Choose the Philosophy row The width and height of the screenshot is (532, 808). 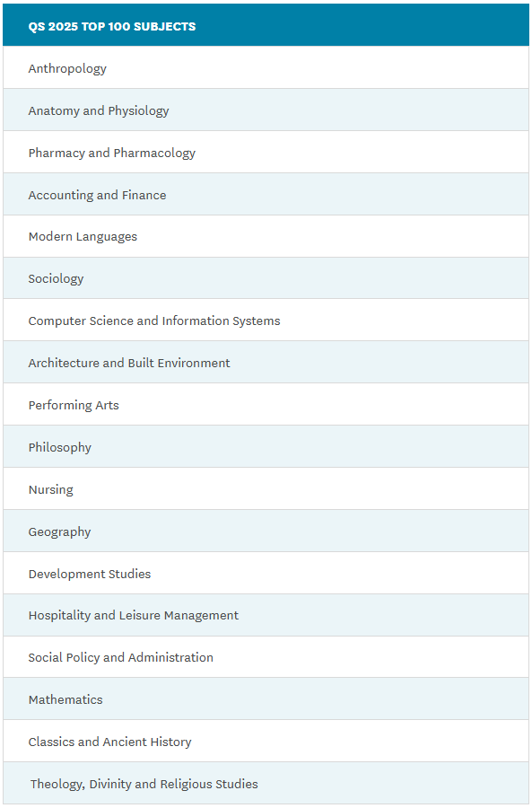click(x=266, y=447)
